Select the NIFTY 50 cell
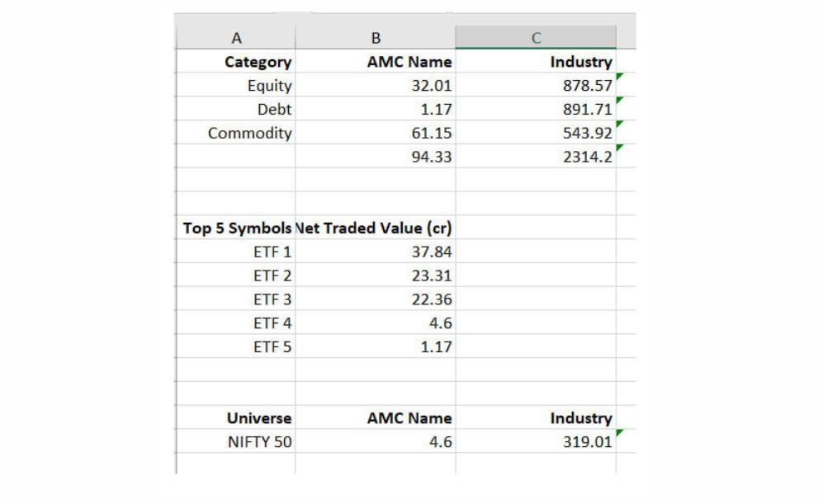 [x=262, y=441]
